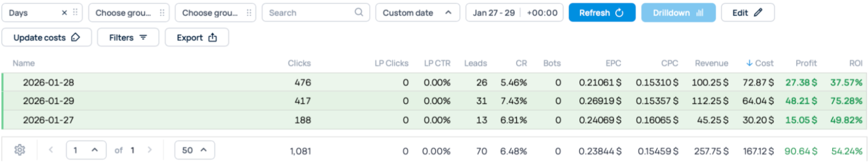Sort by ROI column header
Image resolution: width=868 pixels, height=165 pixels.
click(856, 63)
